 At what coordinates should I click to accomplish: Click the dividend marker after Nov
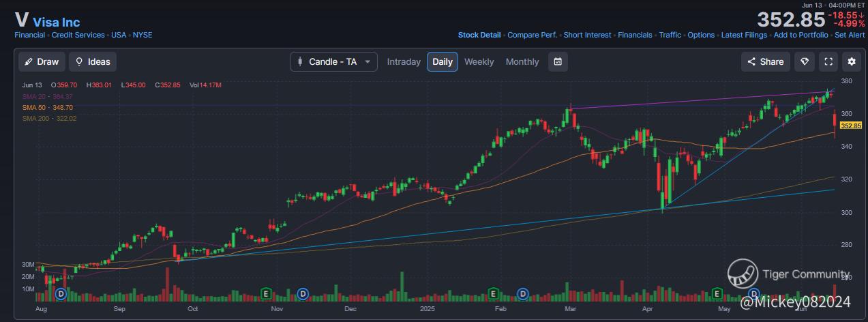point(303,294)
